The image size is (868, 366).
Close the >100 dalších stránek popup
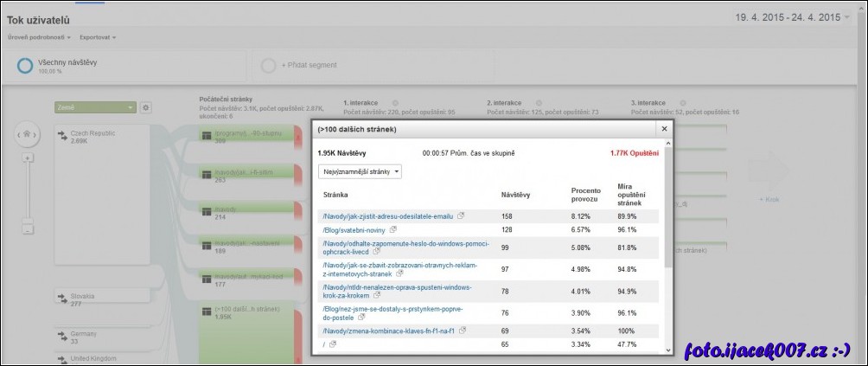[664, 129]
